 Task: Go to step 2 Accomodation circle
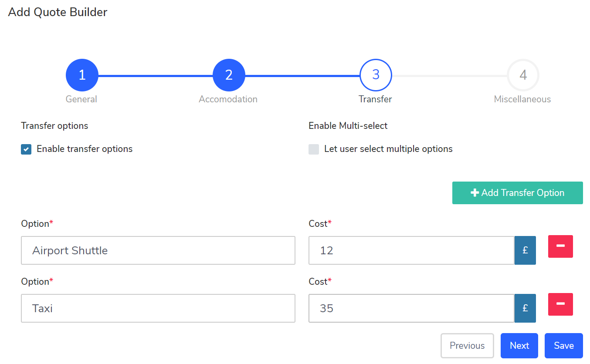click(x=229, y=75)
